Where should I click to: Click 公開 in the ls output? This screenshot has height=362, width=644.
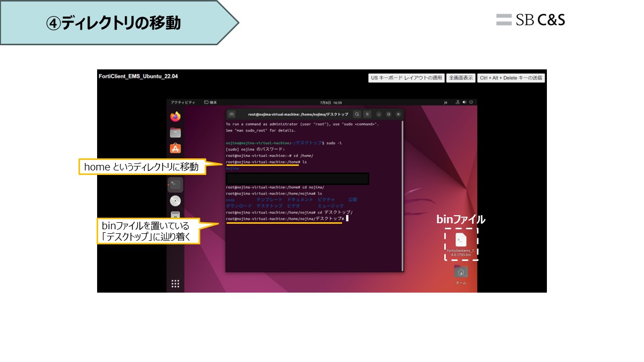(x=352, y=200)
